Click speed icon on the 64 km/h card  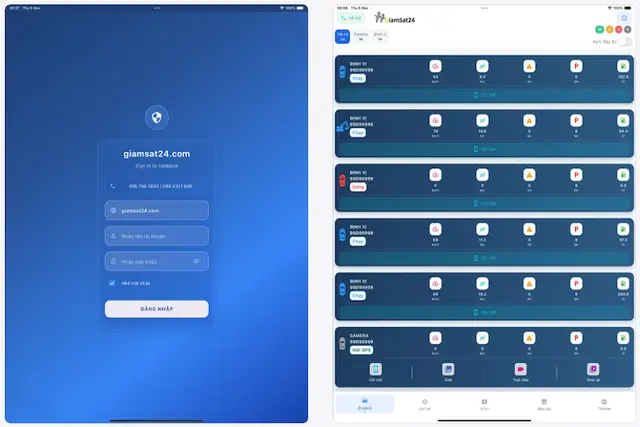coord(435,66)
